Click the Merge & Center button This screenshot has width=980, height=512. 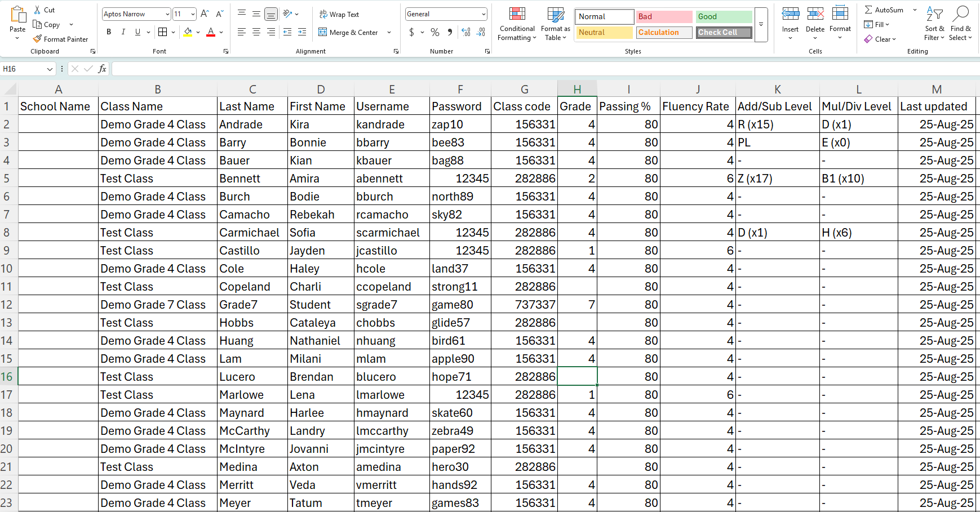click(x=348, y=33)
